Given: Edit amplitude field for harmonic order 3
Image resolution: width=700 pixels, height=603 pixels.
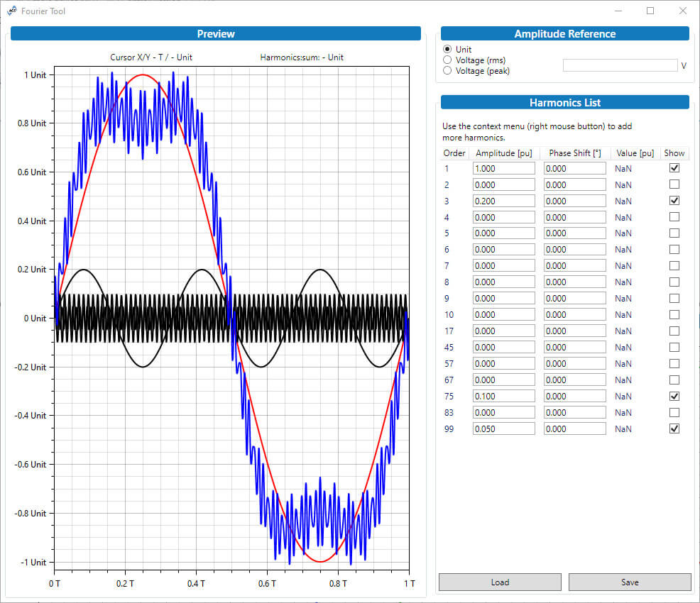Looking at the screenshot, I should 503,201.
